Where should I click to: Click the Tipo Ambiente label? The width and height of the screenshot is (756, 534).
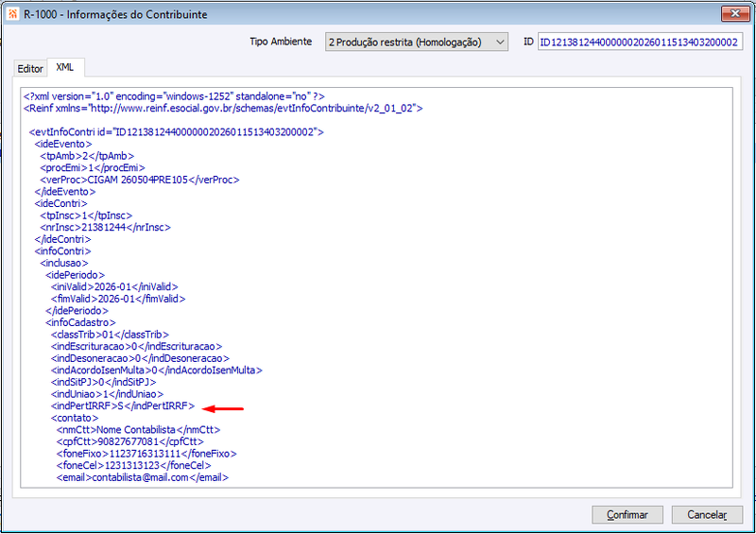click(x=281, y=42)
